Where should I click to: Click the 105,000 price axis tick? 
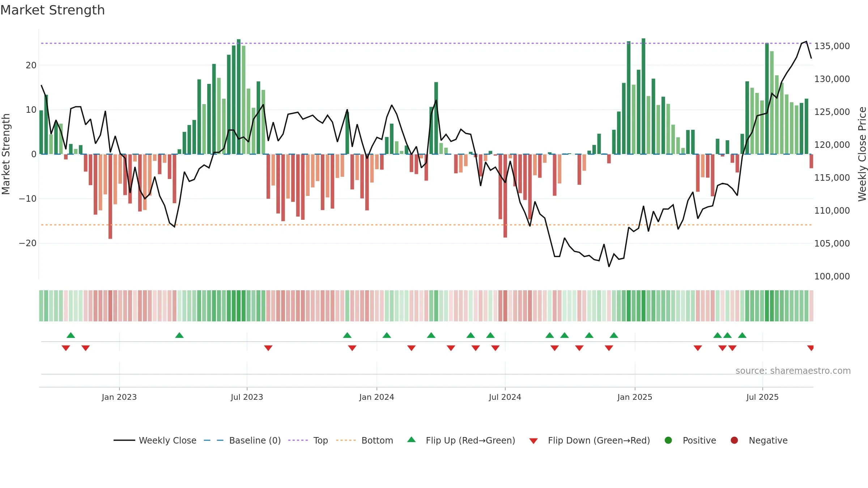832,244
